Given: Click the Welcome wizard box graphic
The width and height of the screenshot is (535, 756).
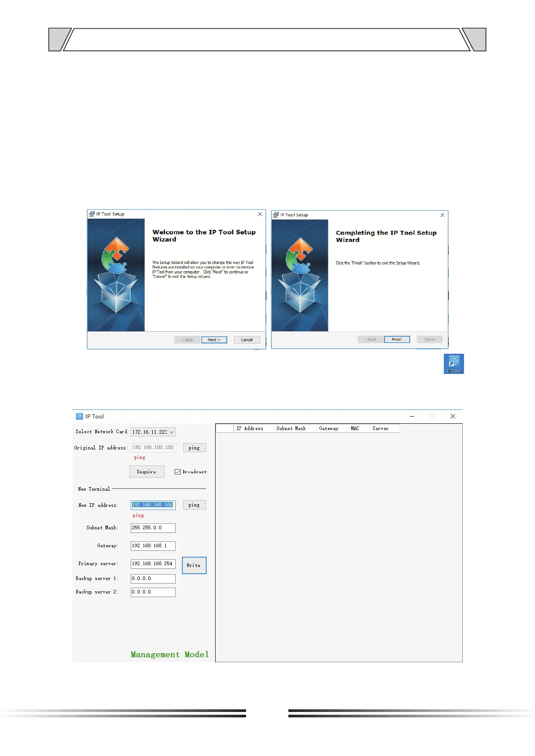Looking at the screenshot, I should 116,275.
